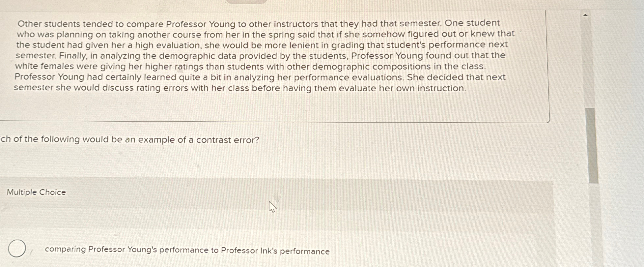This screenshot has width=644, height=267.
Task: Click the 'Multiple Choice' section label
Action: pyautogui.click(x=36, y=192)
